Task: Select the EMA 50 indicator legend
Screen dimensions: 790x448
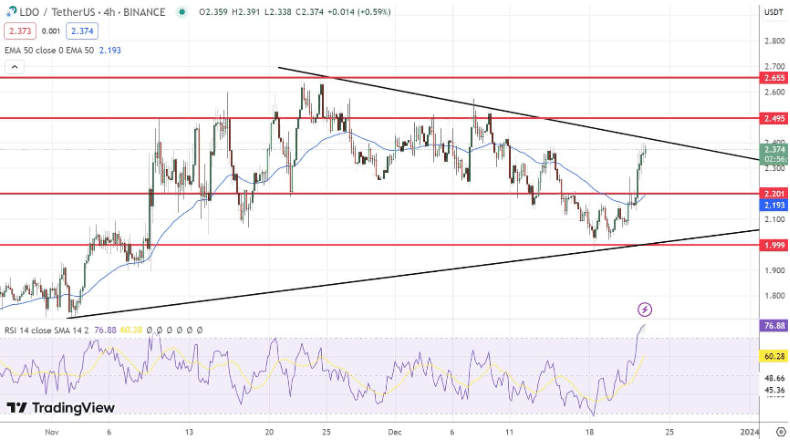Action: (50, 49)
